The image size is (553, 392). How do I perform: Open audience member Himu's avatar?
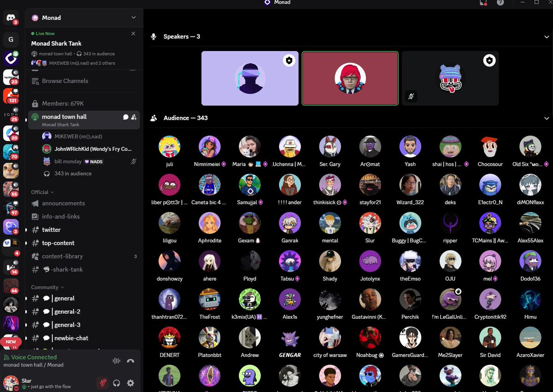coord(530,299)
